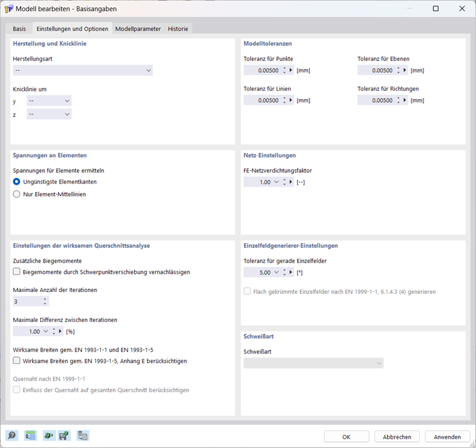
Task: Adjust FE-Netzverdichtungsfaktor spinner arrows
Action: (284, 182)
